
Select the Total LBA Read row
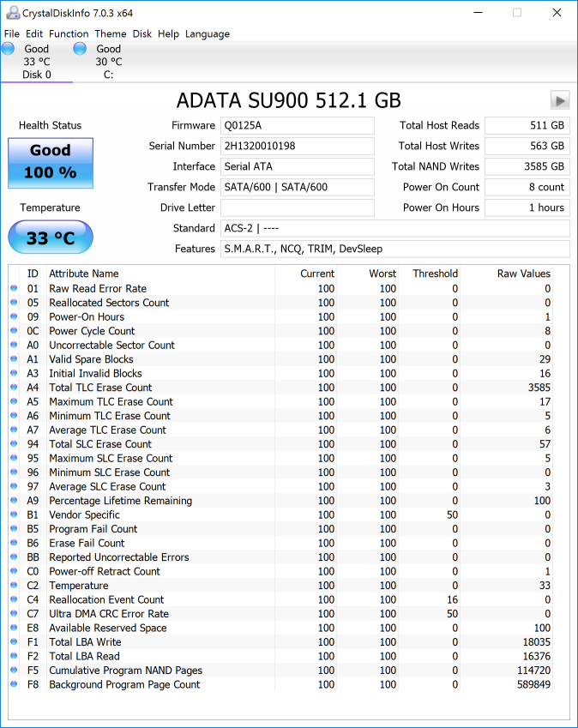pyautogui.click(x=281, y=656)
